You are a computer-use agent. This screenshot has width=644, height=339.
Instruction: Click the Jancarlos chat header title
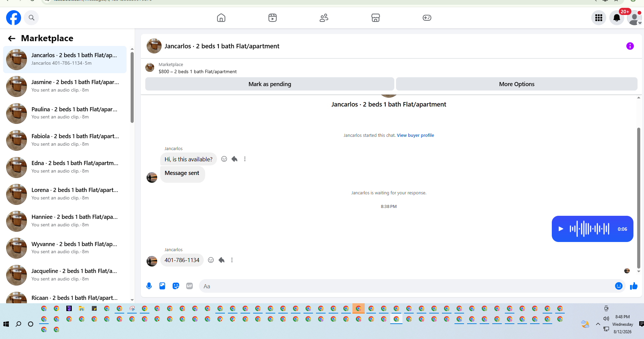coord(222,46)
